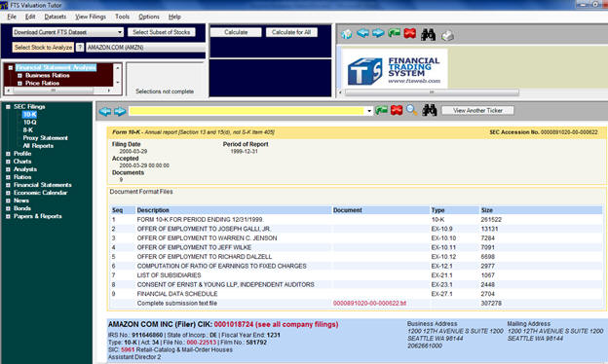
Task: Click the red stop icon in top toolbar
Action: click(x=409, y=34)
